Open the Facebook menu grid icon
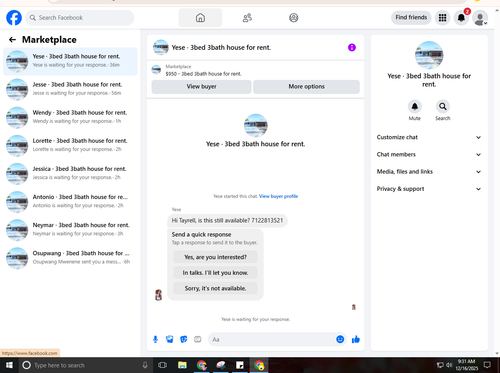This screenshot has height=373, width=500. click(442, 18)
